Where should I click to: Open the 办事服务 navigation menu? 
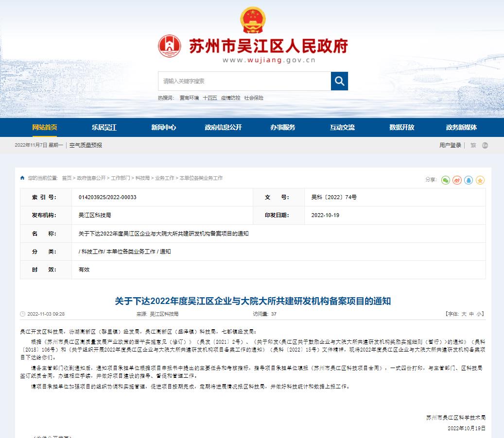point(283,127)
